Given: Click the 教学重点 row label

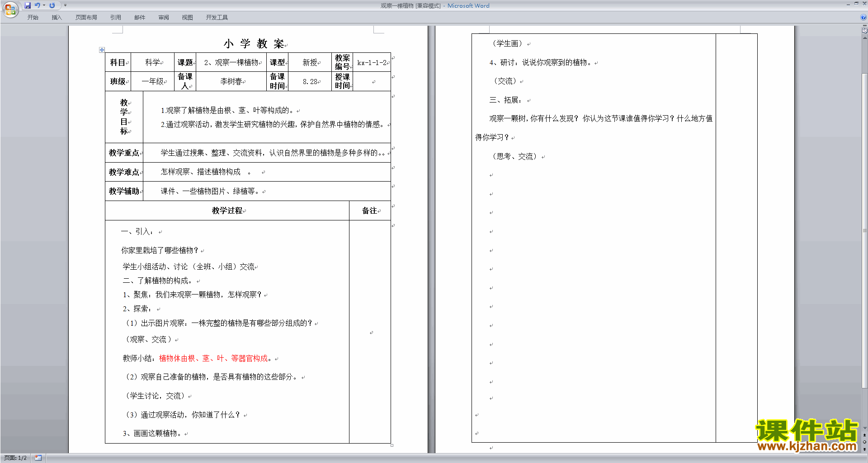Looking at the screenshot, I should [x=124, y=153].
